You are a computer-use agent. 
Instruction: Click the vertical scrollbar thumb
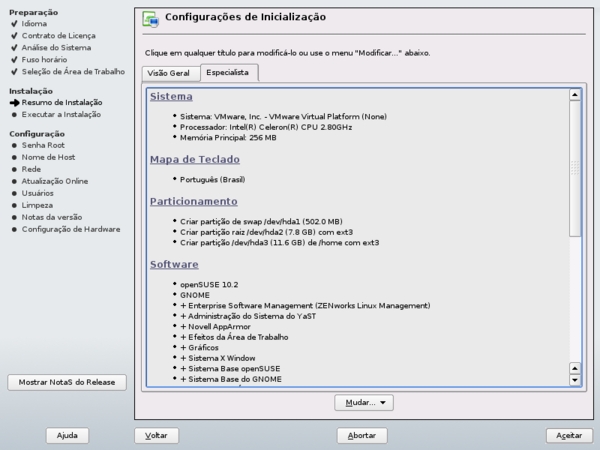coord(575,168)
